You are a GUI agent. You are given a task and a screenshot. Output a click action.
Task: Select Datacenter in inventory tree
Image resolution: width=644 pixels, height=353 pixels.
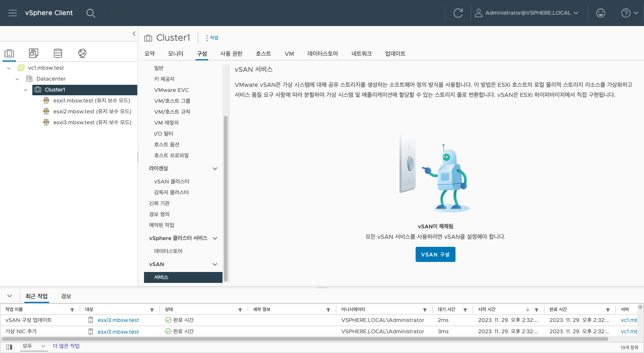click(x=51, y=79)
